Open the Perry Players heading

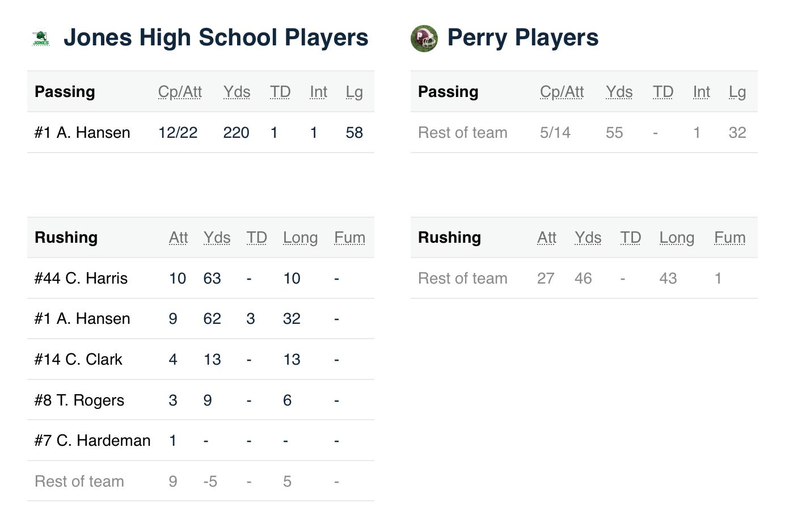(522, 37)
